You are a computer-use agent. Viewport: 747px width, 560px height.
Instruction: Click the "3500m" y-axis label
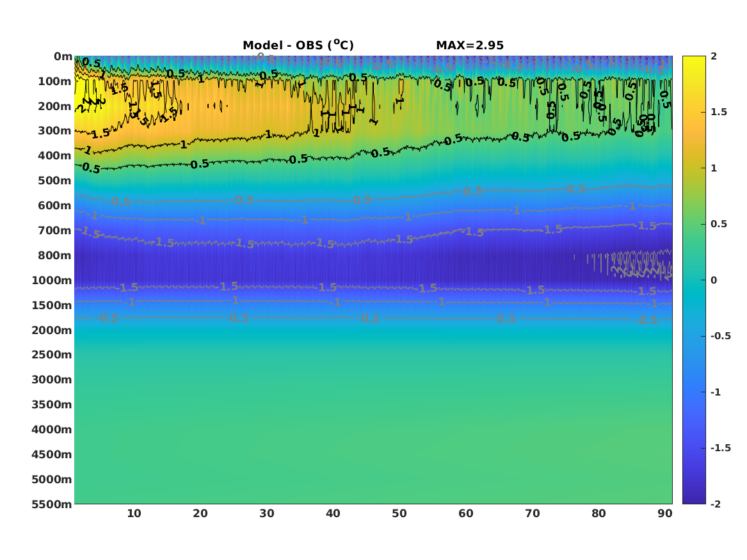point(52,404)
